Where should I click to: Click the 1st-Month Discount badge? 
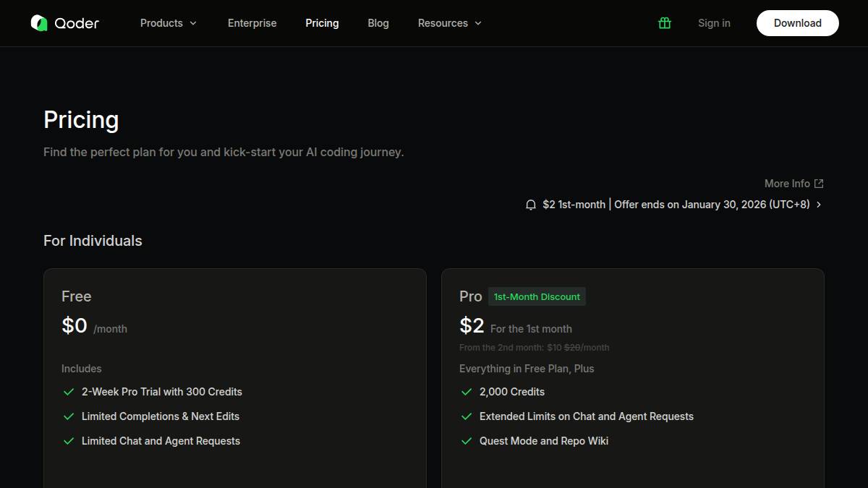pos(537,296)
